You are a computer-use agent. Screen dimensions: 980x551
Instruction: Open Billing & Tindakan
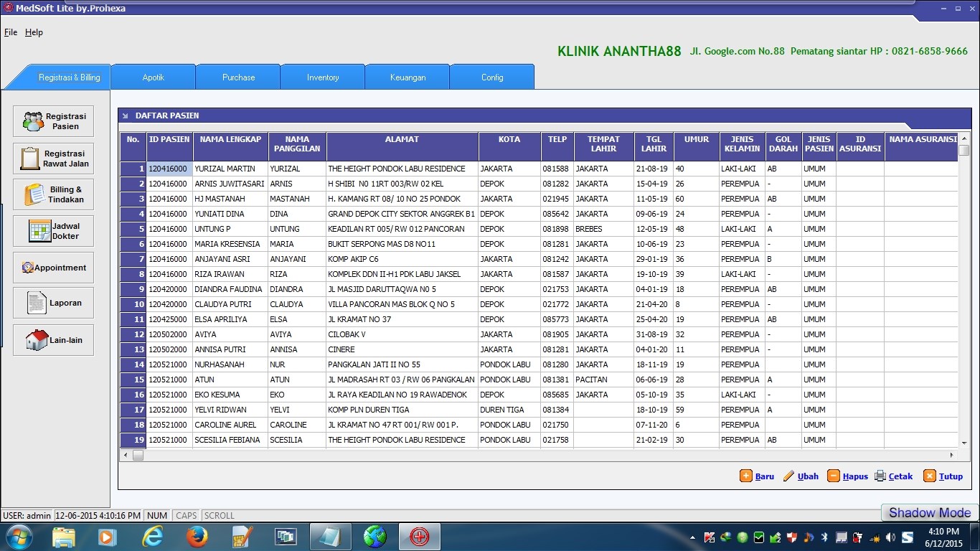[x=53, y=194]
